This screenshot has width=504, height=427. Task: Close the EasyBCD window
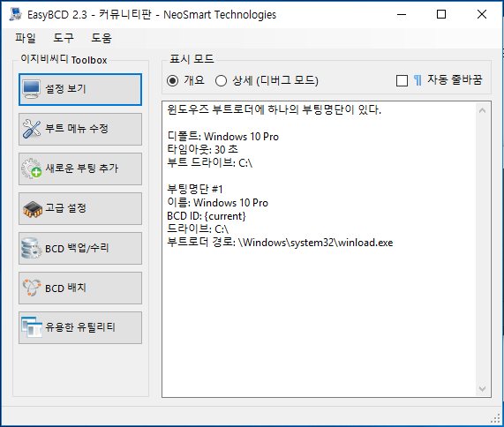(482, 14)
